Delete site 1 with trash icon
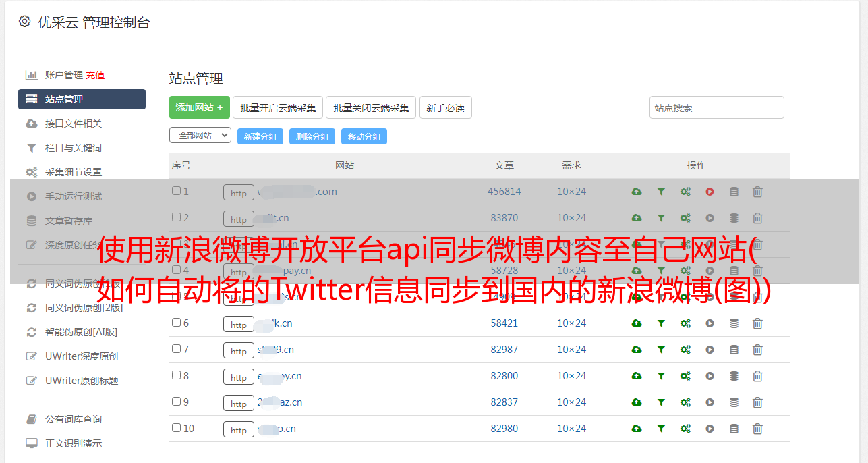 coord(757,192)
